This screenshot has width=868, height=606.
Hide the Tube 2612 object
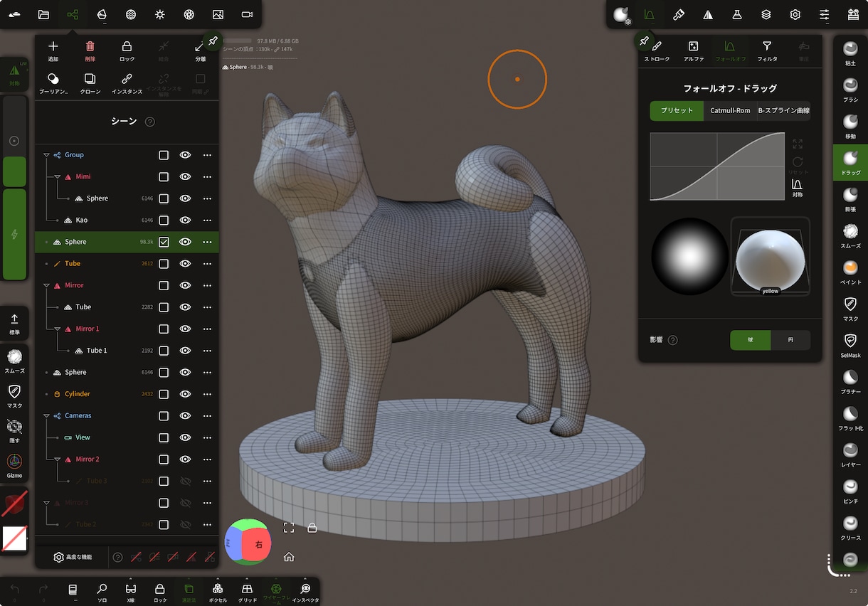[x=186, y=264]
